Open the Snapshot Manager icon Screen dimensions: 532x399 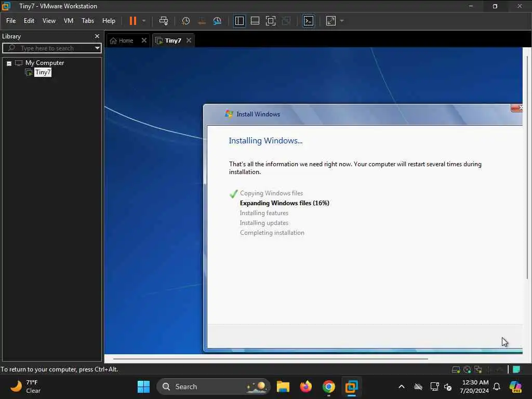(x=217, y=21)
